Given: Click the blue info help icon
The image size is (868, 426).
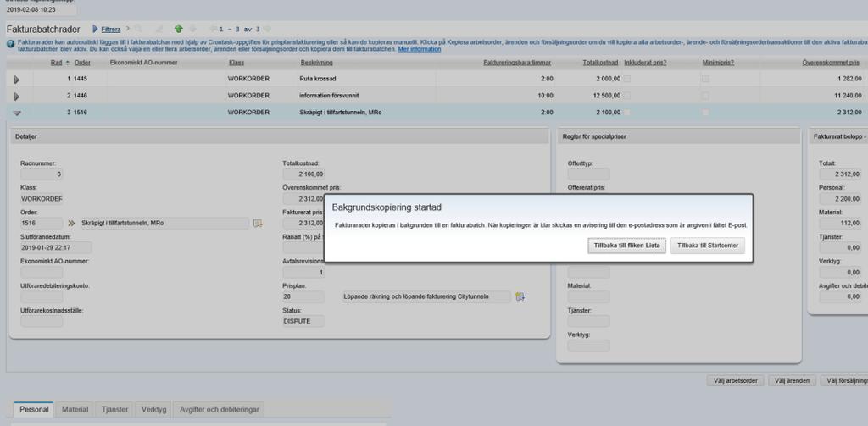Looking at the screenshot, I should tap(10, 43).
